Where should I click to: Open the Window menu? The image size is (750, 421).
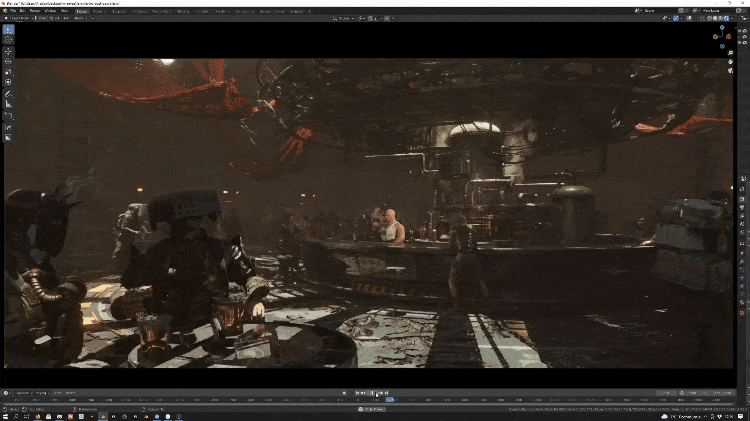50,11
